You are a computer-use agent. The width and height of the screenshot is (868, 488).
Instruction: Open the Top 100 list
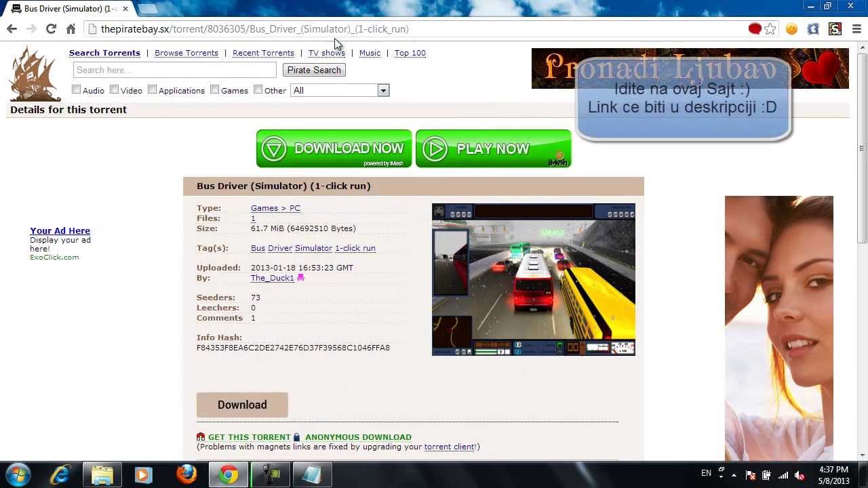point(410,53)
